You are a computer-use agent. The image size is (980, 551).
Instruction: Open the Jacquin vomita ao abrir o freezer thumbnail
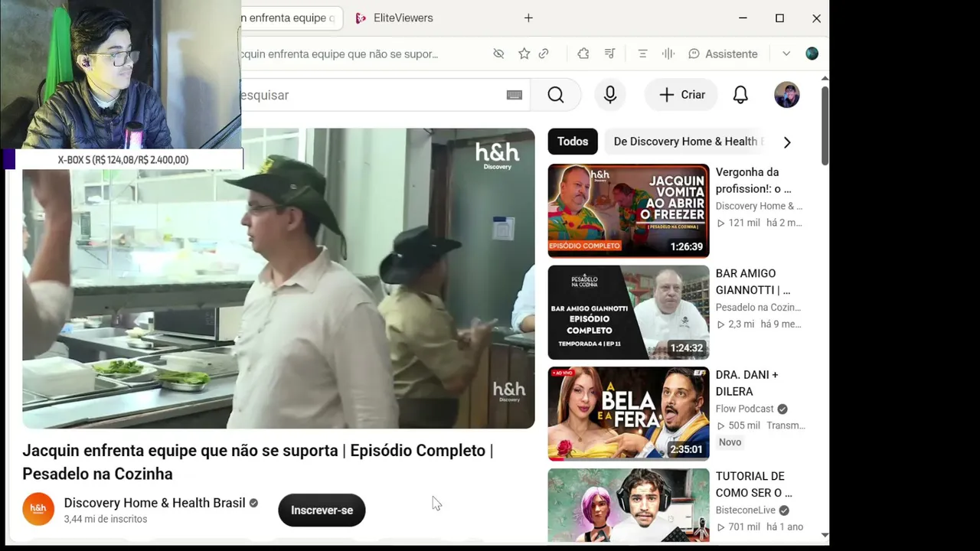tap(629, 210)
